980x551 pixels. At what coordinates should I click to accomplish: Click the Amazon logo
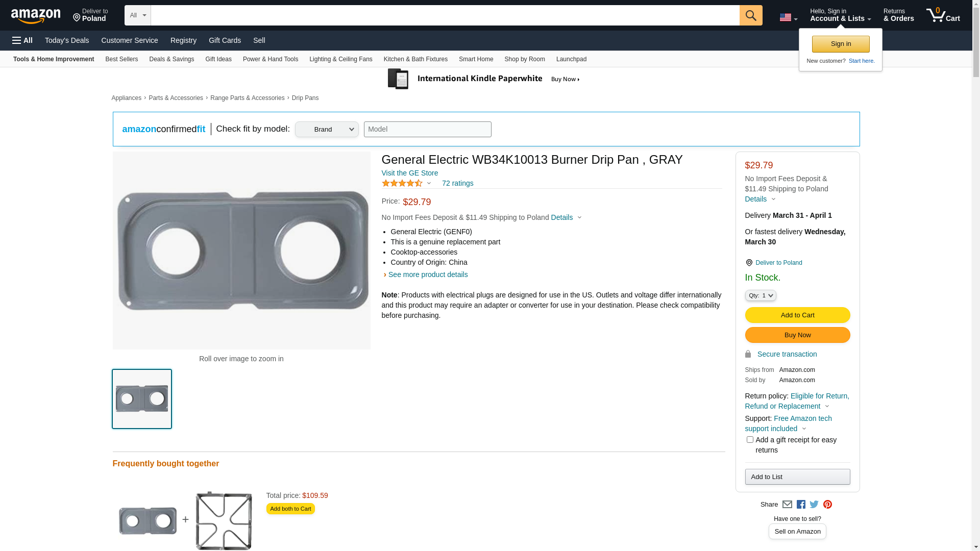(x=36, y=16)
